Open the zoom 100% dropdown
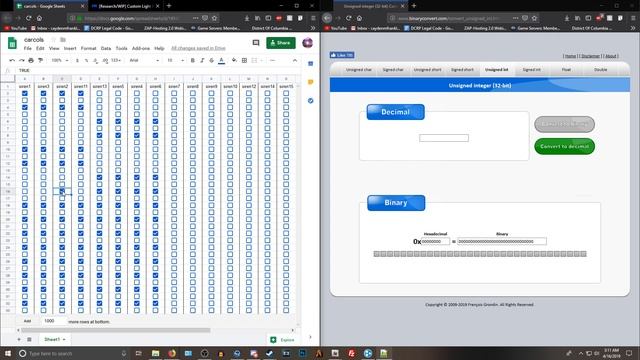 click(60, 60)
